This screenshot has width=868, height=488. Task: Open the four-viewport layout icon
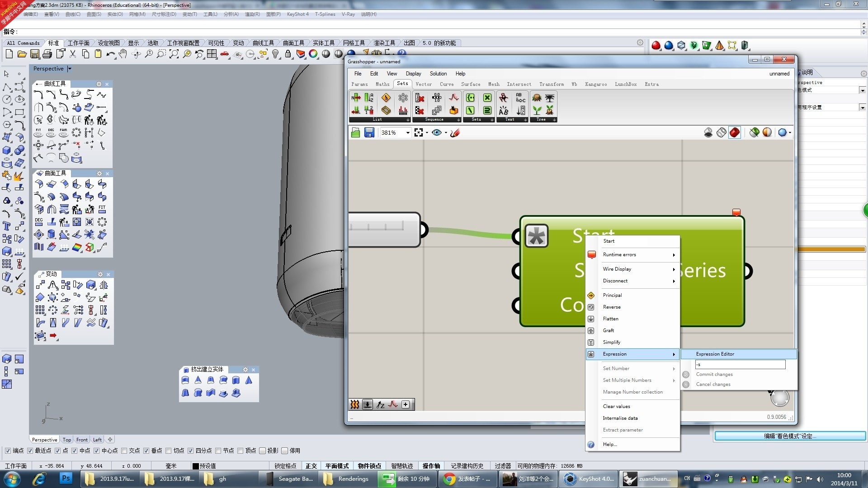[212, 54]
